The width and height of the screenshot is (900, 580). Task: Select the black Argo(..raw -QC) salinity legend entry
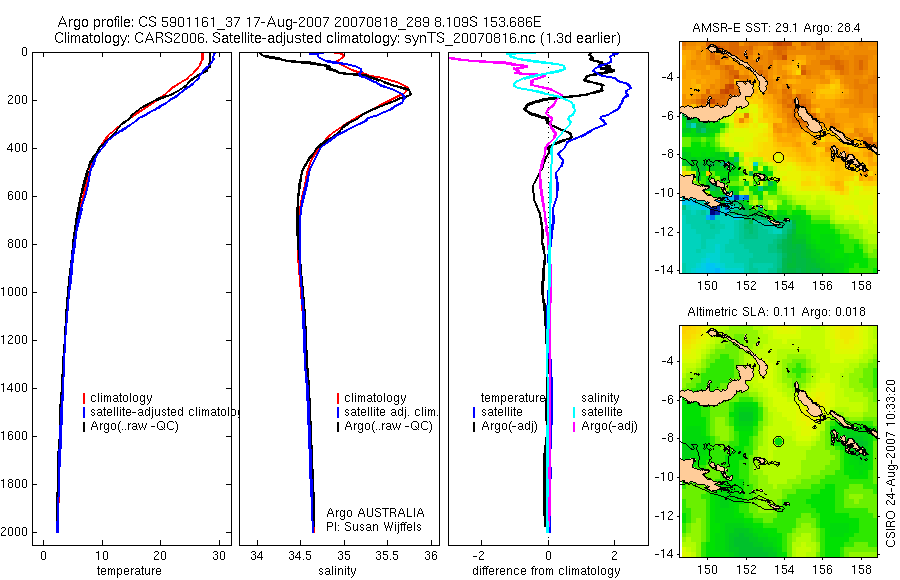point(385,426)
